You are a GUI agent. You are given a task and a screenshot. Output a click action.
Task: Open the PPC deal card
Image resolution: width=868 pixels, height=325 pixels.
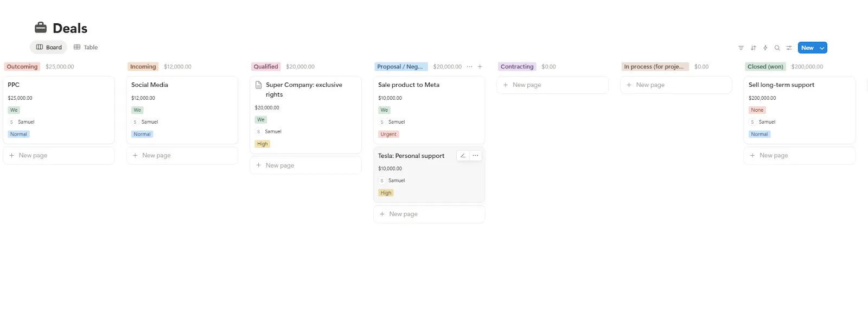point(59,110)
